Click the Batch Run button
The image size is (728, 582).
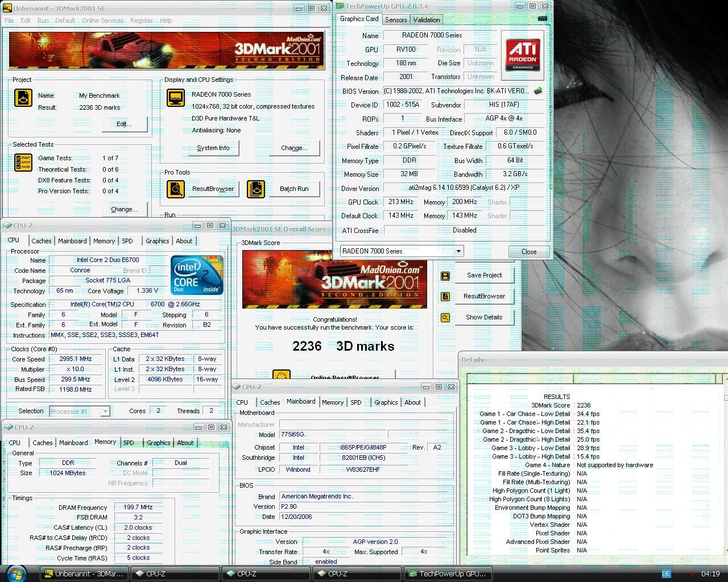(x=294, y=189)
